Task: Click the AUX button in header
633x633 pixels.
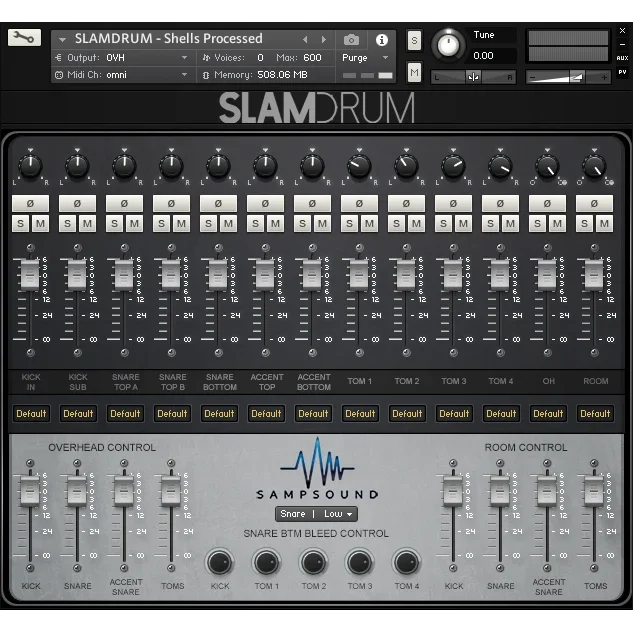Action: point(622,58)
